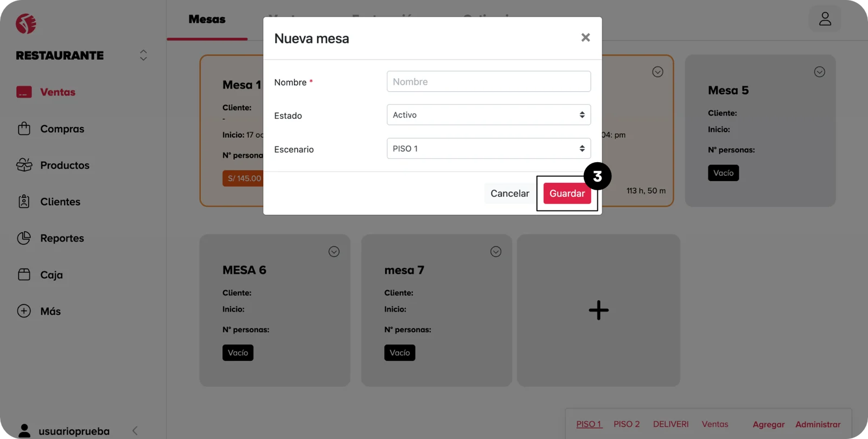Click the Más plus circle icon
The width and height of the screenshot is (868, 439).
(24, 311)
